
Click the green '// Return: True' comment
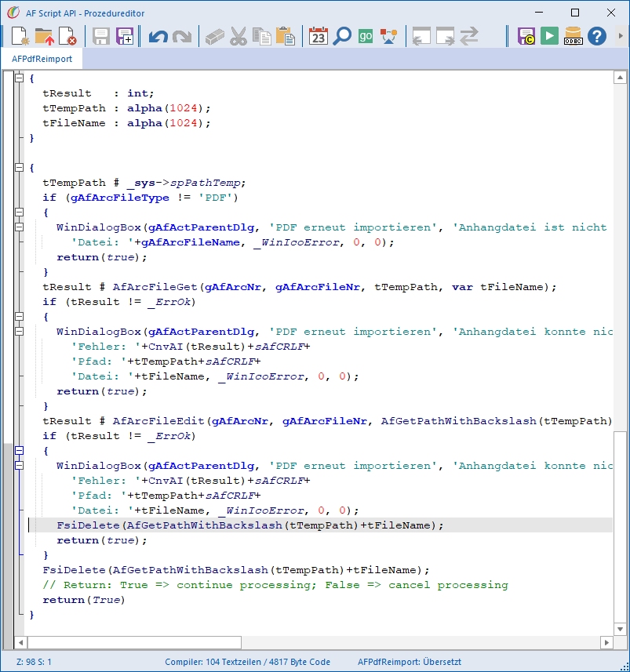tap(275, 585)
